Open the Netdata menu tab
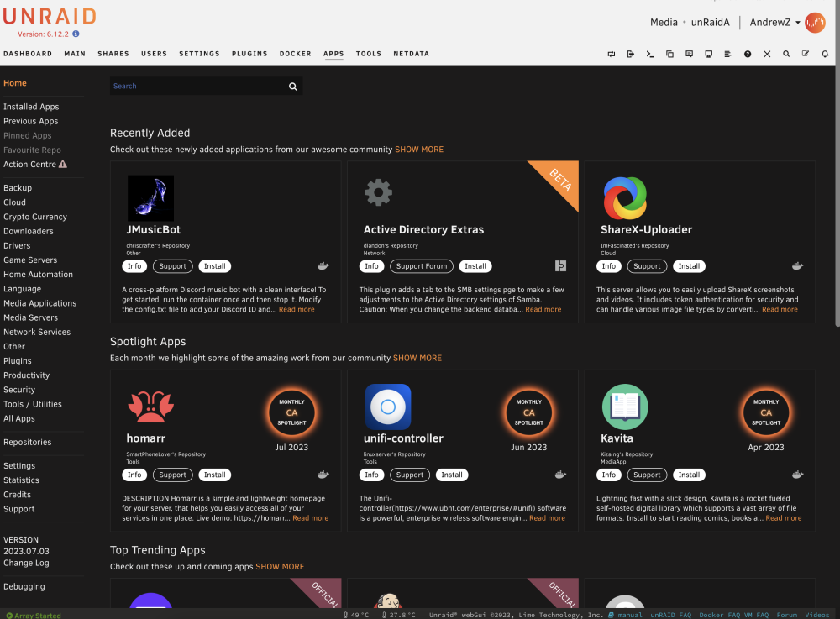Image resolution: width=840 pixels, height=619 pixels. [411, 54]
